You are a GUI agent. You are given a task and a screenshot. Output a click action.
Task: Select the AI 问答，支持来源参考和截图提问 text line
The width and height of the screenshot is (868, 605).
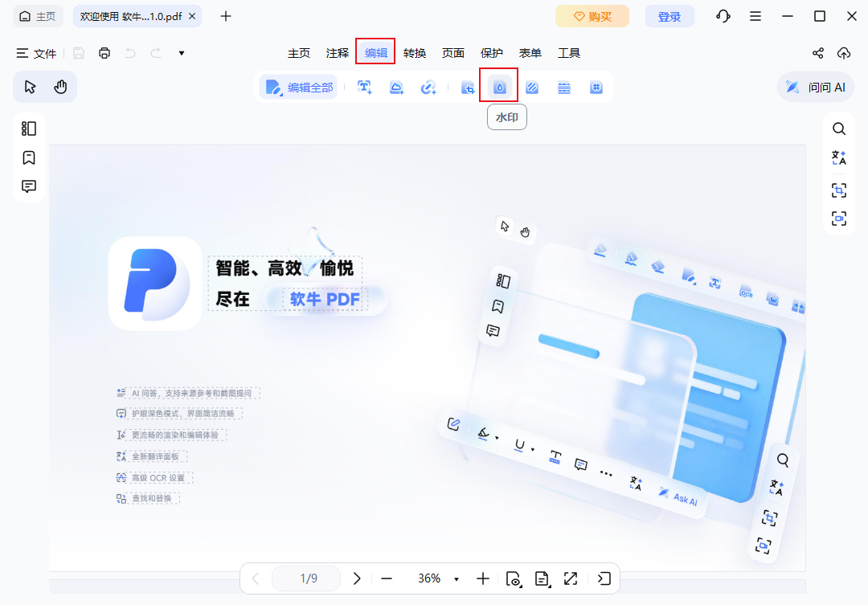191,393
